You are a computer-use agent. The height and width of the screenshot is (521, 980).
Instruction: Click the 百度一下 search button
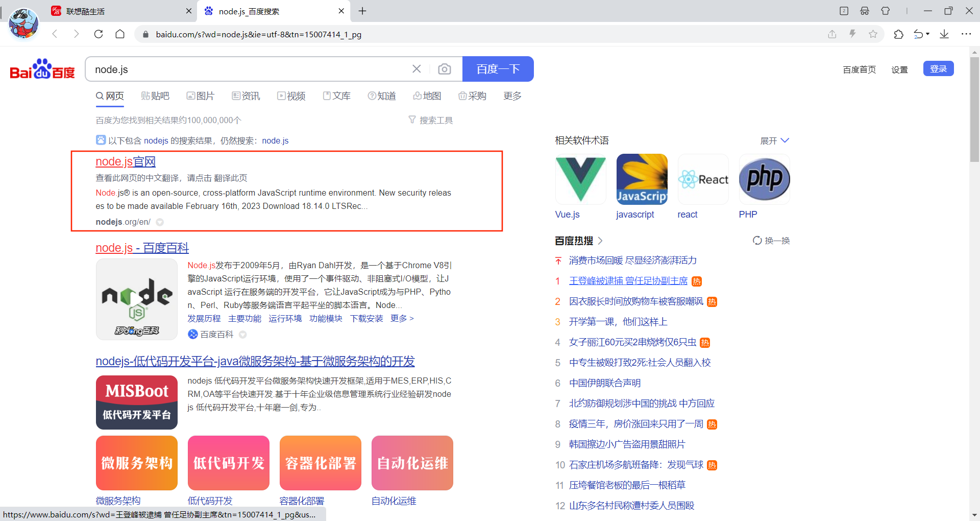(498, 69)
